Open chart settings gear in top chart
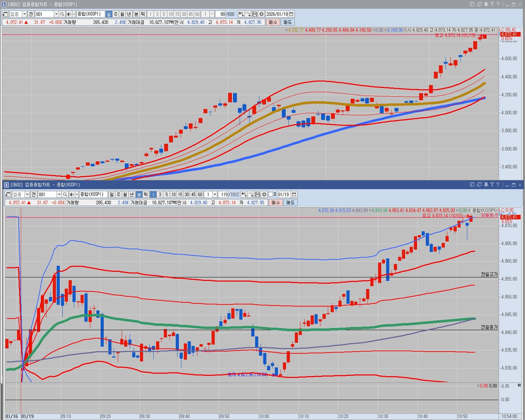This screenshot has width=525, height=420. [x=261, y=14]
